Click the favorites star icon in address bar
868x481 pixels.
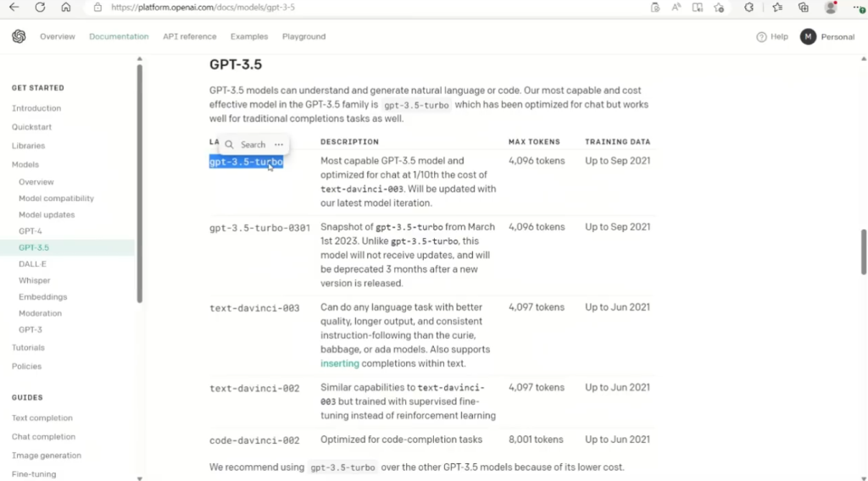pos(719,8)
